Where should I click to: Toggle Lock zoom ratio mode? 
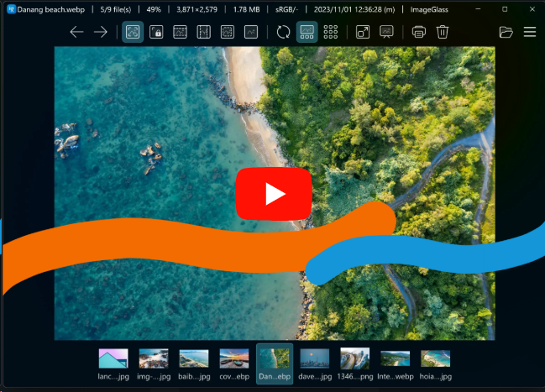pyautogui.click(x=156, y=32)
